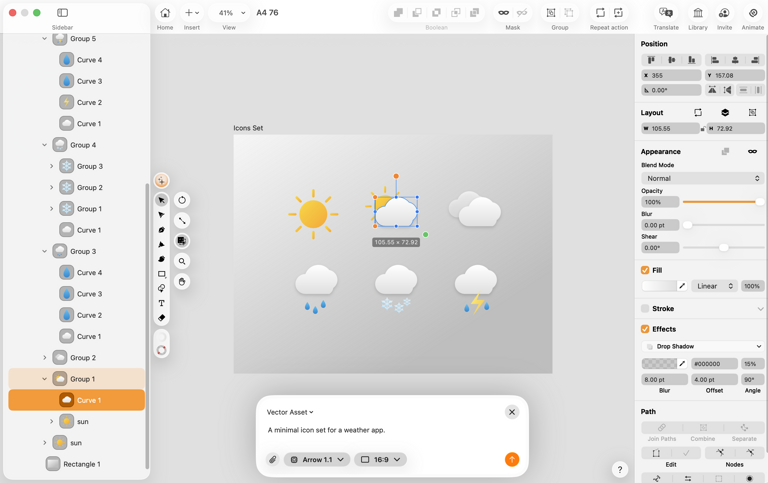The height and width of the screenshot is (483, 768).
Task: Click the attachment paperclip in prompt box
Action: (x=273, y=459)
